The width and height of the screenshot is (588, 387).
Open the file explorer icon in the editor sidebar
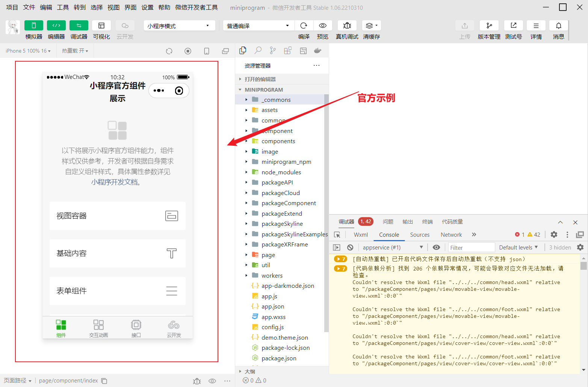[x=243, y=50]
